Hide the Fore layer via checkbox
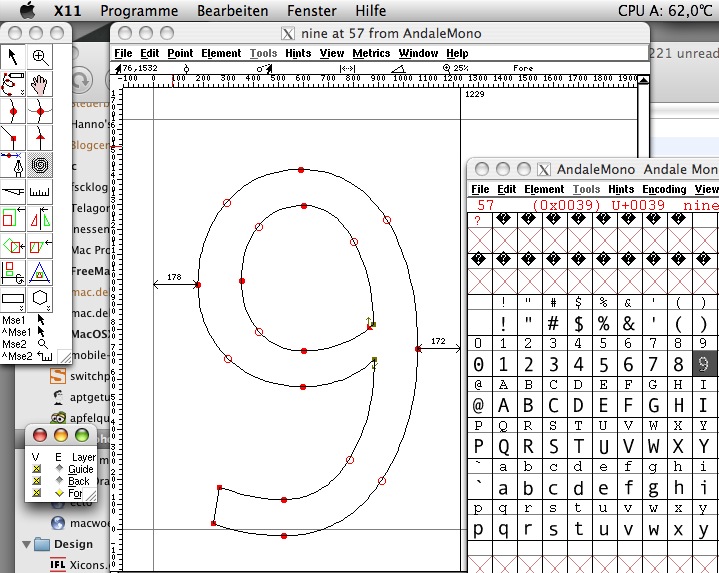 tap(37, 493)
